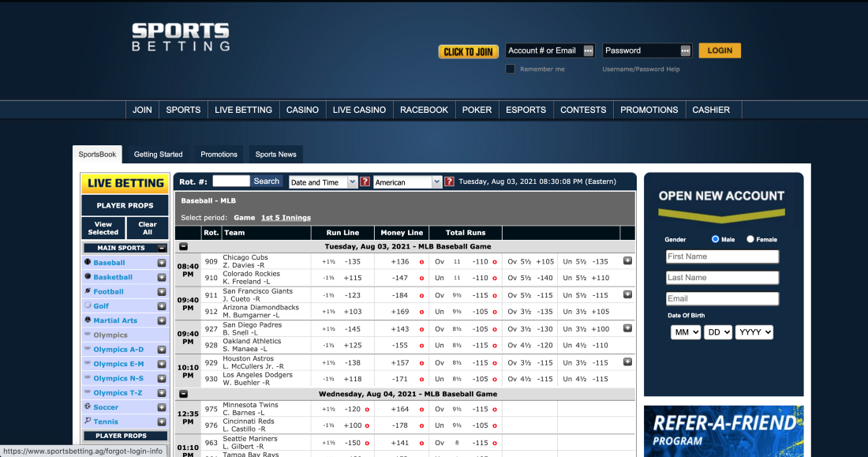
Task: Open the YYYY birth year dropdown
Action: pyautogui.click(x=754, y=332)
